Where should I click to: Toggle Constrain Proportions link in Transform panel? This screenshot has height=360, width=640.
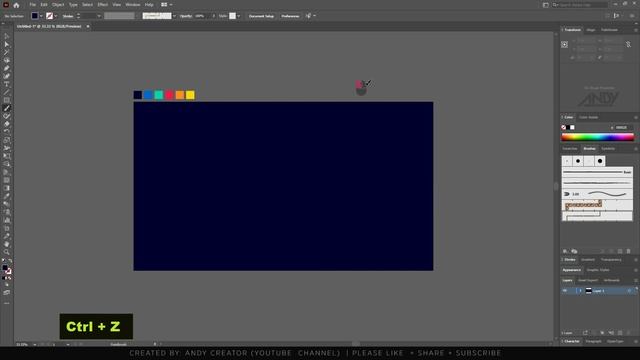coord(628,44)
